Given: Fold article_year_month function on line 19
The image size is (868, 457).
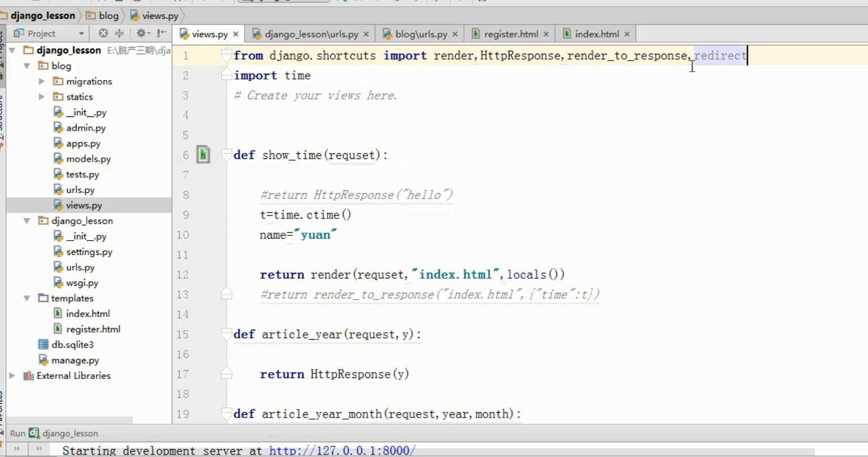Looking at the screenshot, I should pyautogui.click(x=227, y=413).
